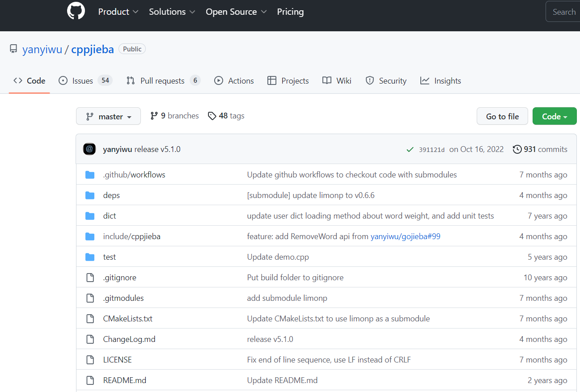
Task: Click the git branch icon beside 9 branches
Action: point(154,116)
